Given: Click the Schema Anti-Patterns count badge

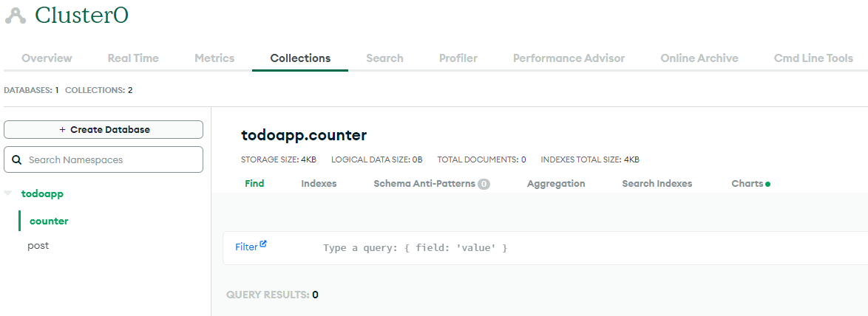Looking at the screenshot, I should 484,184.
